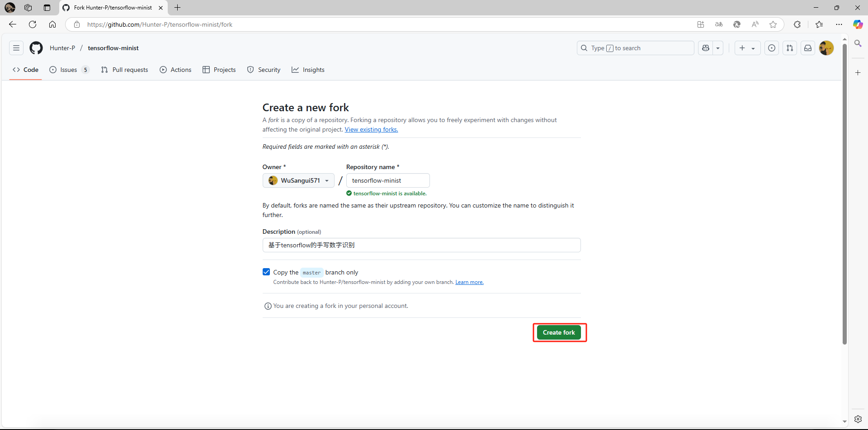Switch to the Issues tab
Screen dimensions: 868x430
69,70
